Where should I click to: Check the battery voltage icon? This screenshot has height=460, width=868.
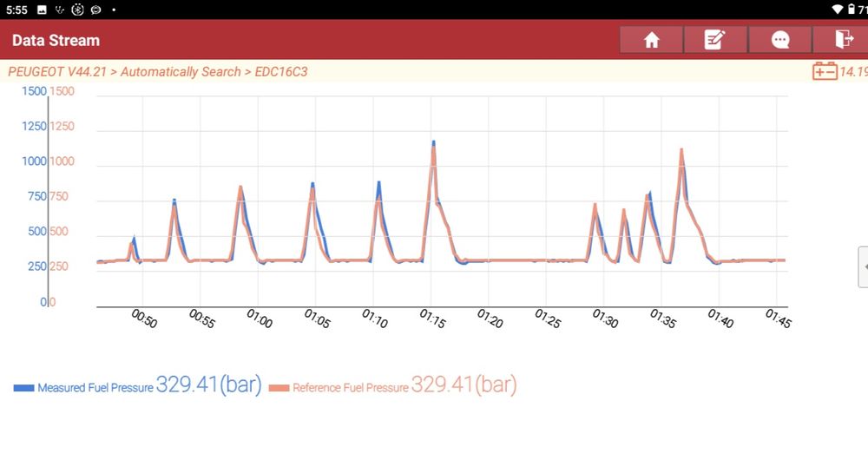coord(825,71)
